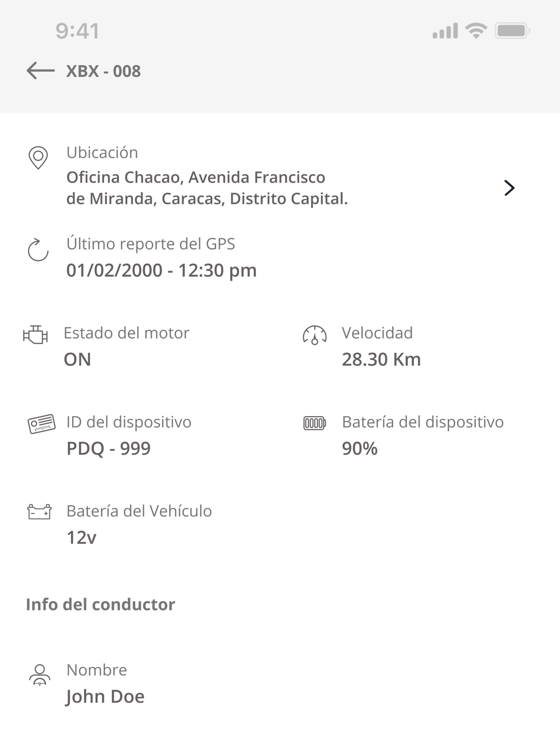Click the location pin icon
This screenshot has height=747, width=560.
[x=38, y=158]
